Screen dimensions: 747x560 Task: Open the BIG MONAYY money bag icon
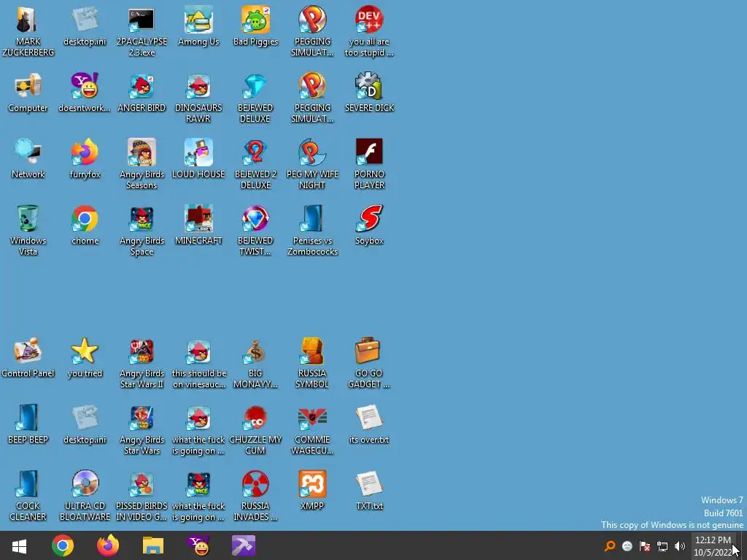tap(255, 352)
